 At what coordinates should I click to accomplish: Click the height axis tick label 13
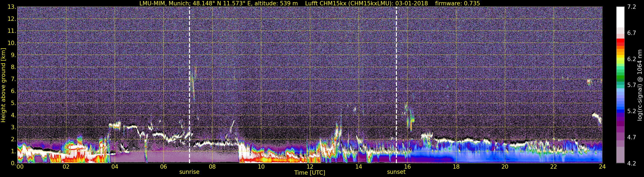pos(12,7)
